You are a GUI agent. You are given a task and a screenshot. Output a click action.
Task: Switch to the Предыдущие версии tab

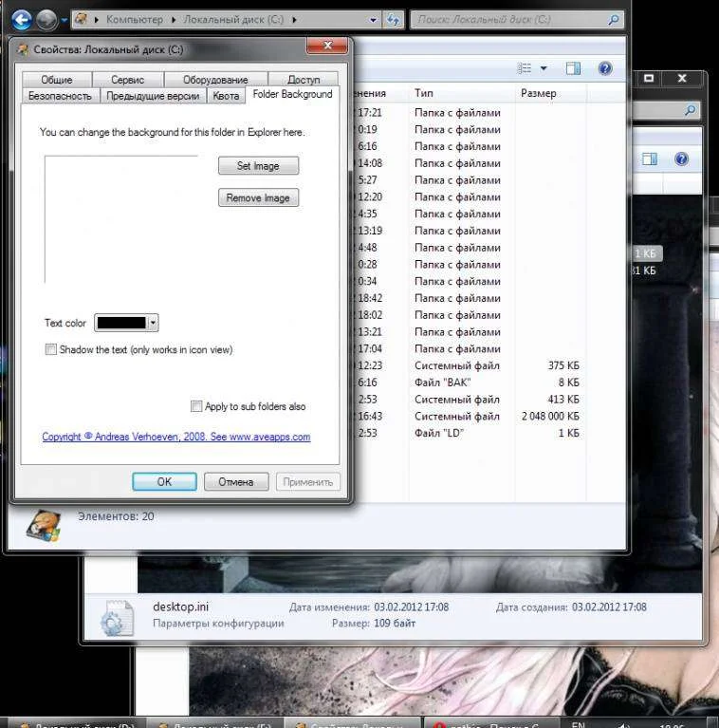153,96
